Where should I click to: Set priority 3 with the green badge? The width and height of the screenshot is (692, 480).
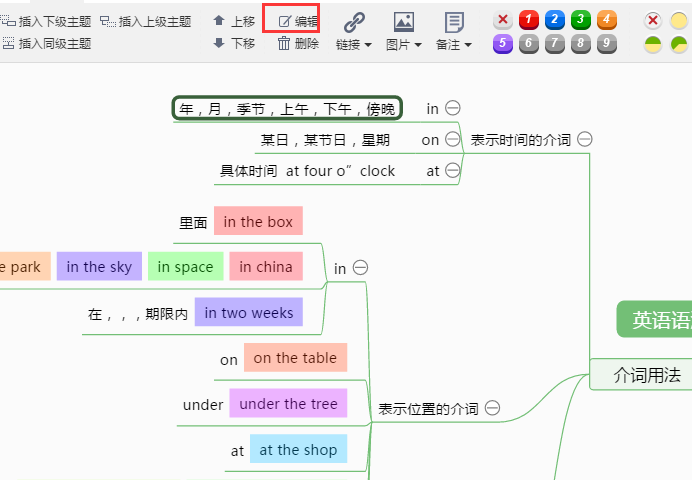(581, 20)
